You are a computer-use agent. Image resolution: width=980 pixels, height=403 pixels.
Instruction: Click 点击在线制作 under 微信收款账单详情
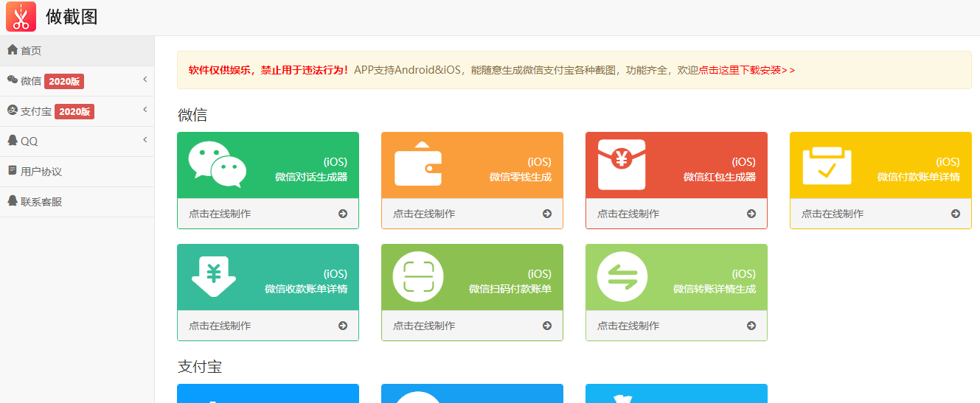[x=220, y=326]
